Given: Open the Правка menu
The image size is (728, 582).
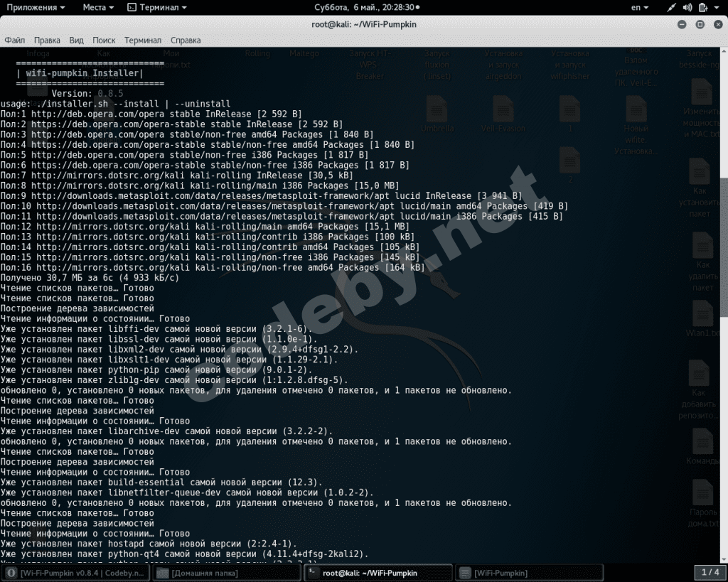Looking at the screenshot, I should (47, 41).
